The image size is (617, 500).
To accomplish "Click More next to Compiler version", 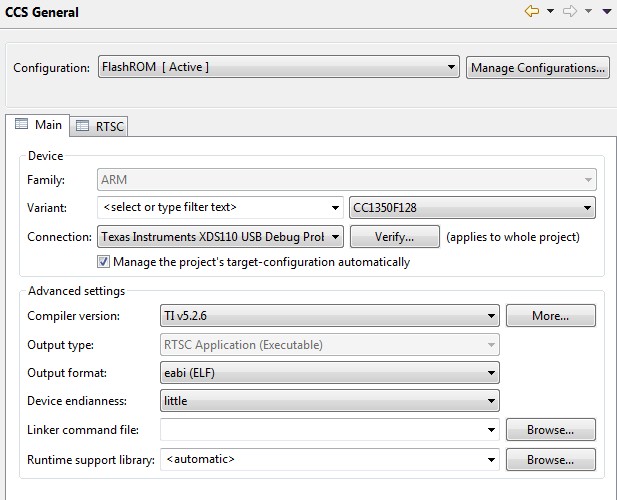I will [x=550, y=315].
